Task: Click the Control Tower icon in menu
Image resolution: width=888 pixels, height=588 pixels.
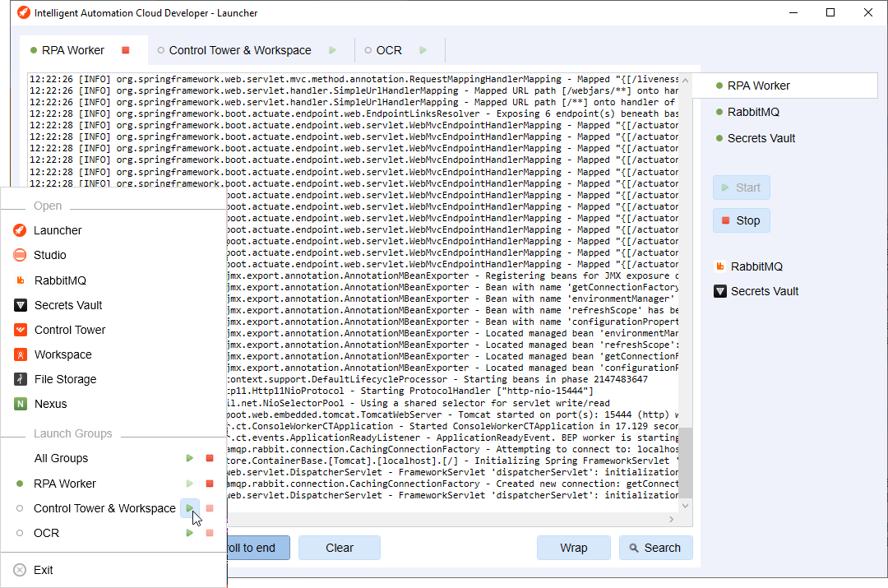Action: click(21, 330)
